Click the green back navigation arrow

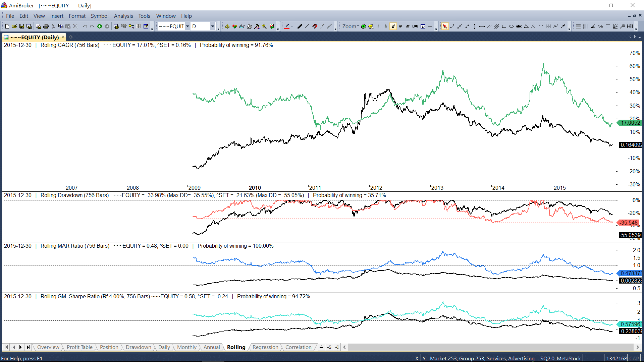pos(100,26)
